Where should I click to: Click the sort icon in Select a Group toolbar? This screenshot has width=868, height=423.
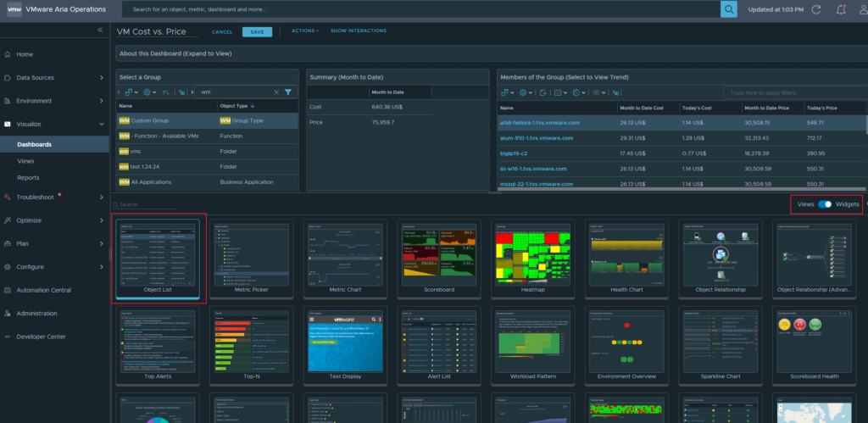(x=166, y=92)
